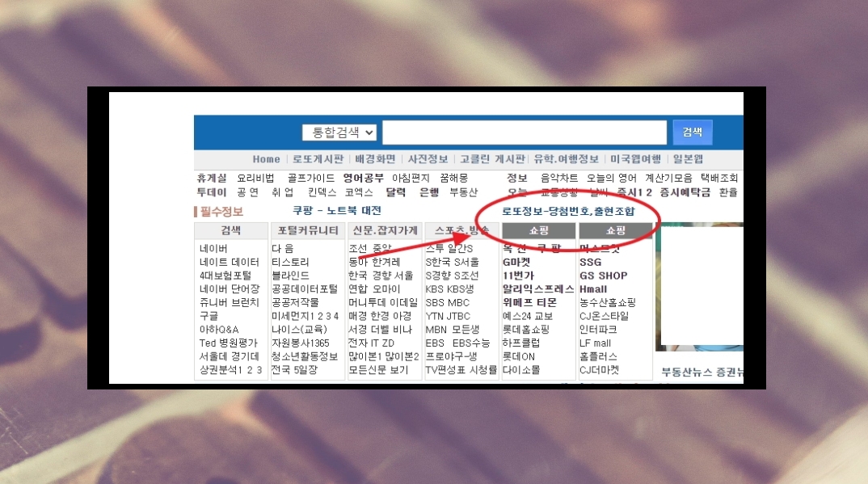Open the 알리익스프레스 shopping link
This screenshot has height=484, width=868.
coord(538,288)
